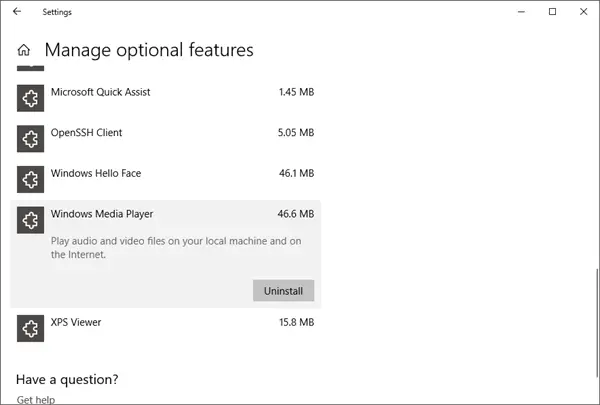600x405 pixels.
Task: Click the Manage optional features heading
Action: (x=149, y=50)
